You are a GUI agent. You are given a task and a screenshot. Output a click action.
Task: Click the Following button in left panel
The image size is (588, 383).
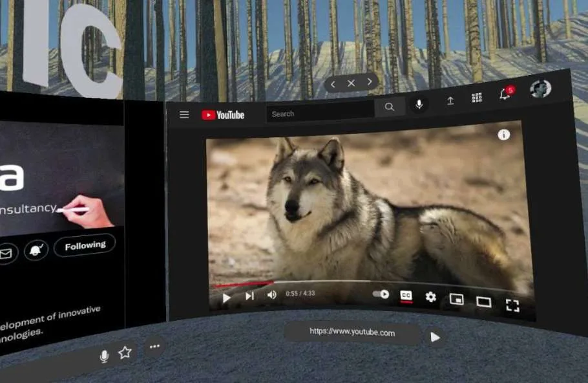85,246
